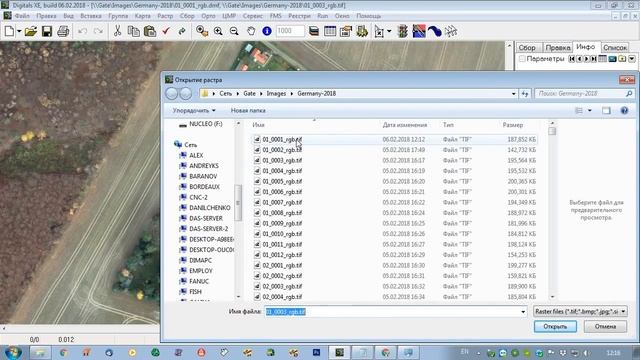
Task: Click the Zoom in magnifier icon
Action: (x=218, y=31)
